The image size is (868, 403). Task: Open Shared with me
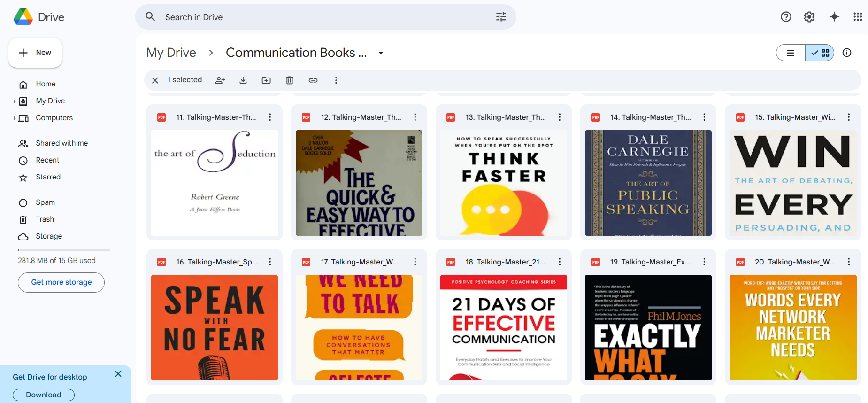coord(61,143)
